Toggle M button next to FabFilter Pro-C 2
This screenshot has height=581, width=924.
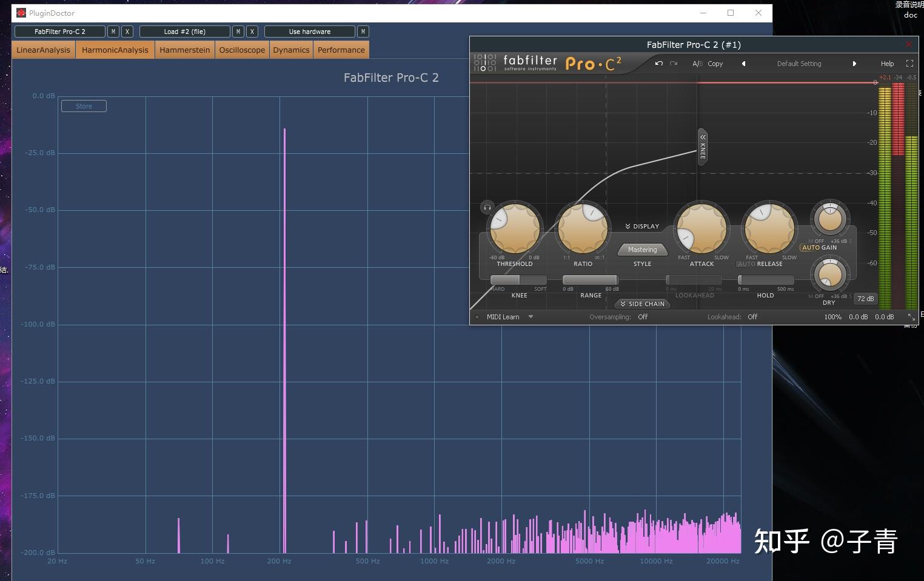(113, 32)
